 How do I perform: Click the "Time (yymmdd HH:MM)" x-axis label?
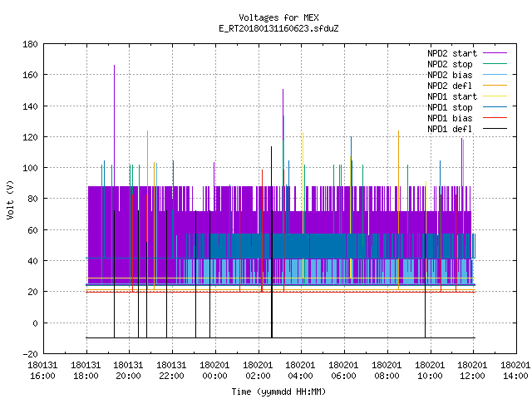(278, 392)
